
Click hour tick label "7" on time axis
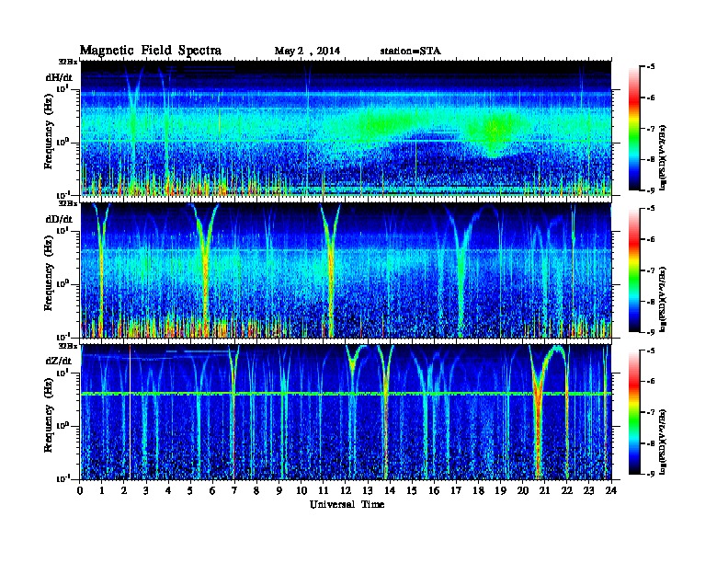point(234,491)
